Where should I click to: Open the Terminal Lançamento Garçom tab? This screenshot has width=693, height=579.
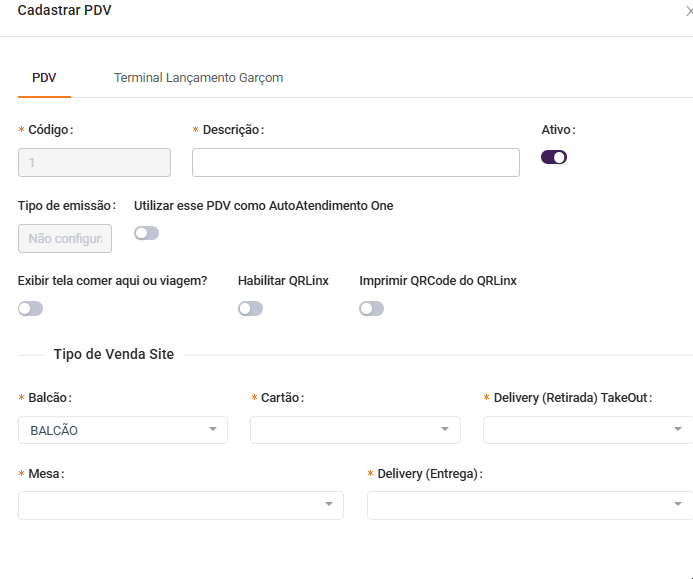point(198,77)
